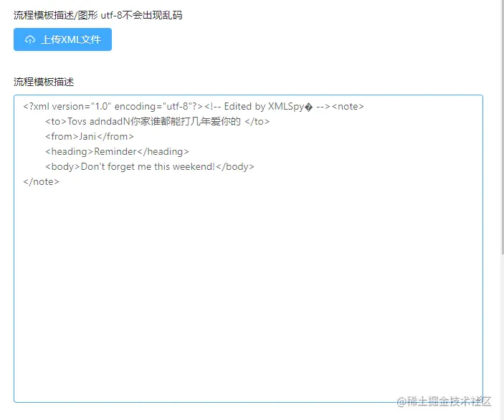This screenshot has height=420, width=504.
Task: Click the XML declaration line in textarea
Action: [x=194, y=106]
